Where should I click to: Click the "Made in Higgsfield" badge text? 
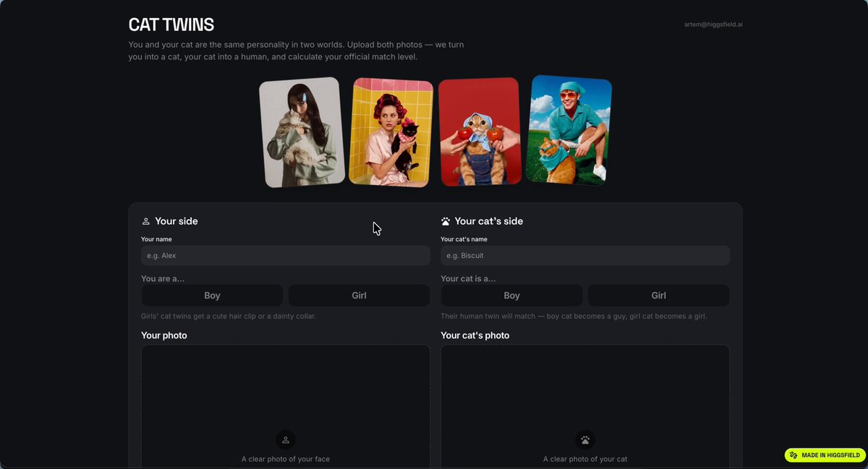830,455
